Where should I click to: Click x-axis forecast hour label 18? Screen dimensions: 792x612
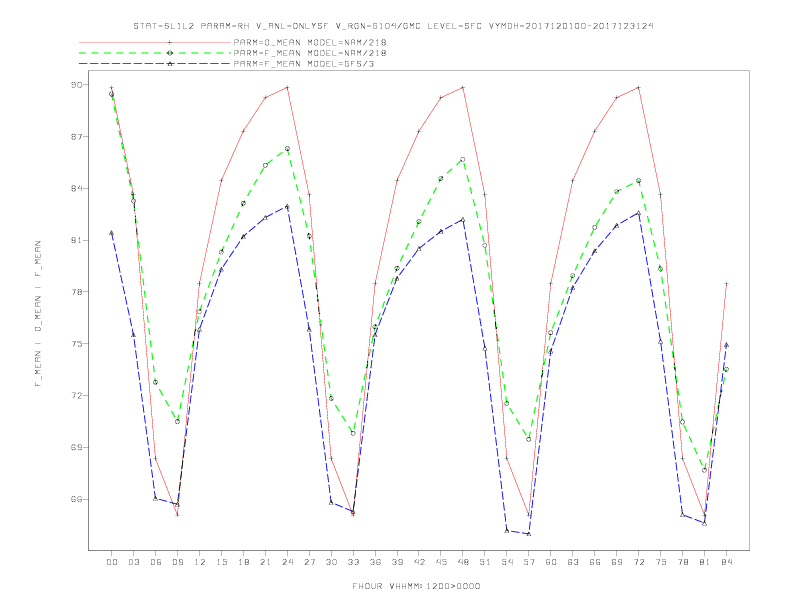(243, 562)
